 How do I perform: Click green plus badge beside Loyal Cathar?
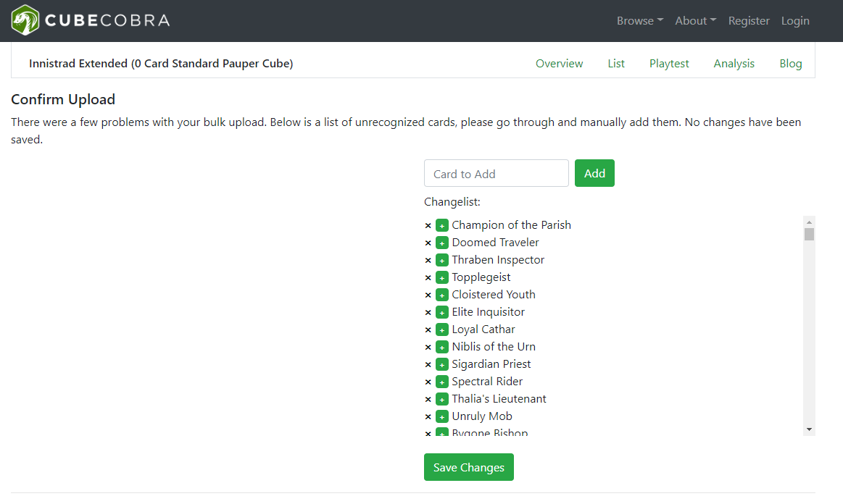(442, 329)
